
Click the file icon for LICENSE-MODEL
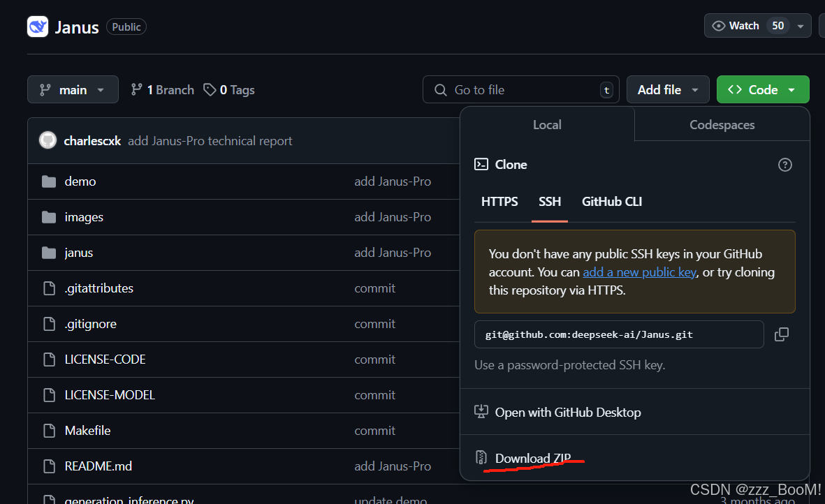pos(49,394)
